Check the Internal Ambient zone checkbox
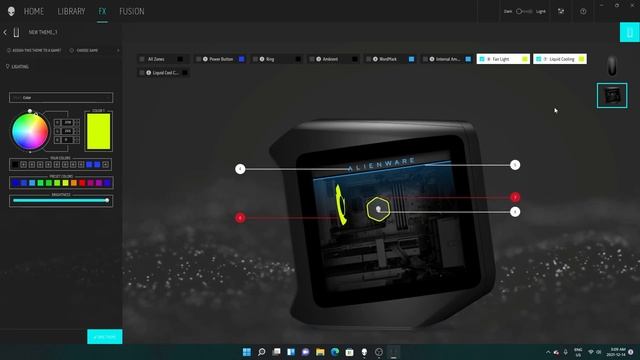This screenshot has width=640, height=360. click(x=425, y=59)
